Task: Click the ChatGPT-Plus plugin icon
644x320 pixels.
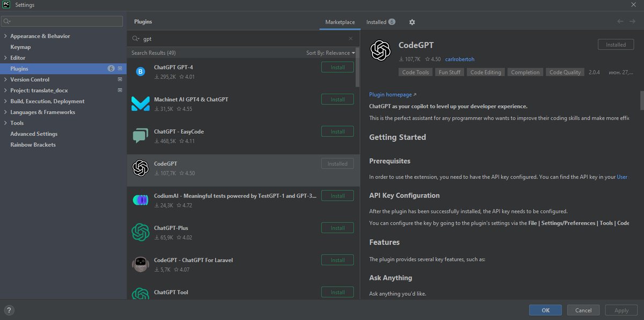Action: tap(140, 232)
